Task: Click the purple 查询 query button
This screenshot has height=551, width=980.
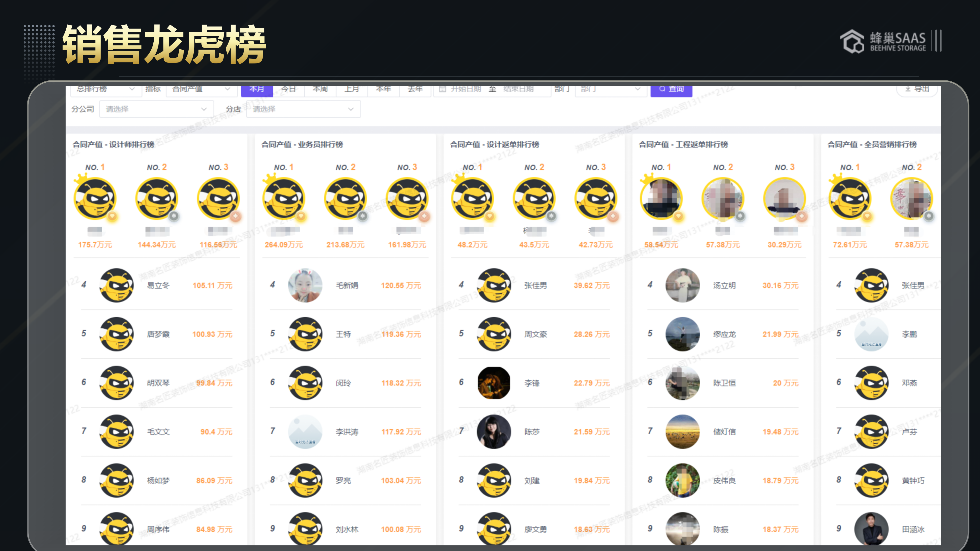Action: [672, 90]
